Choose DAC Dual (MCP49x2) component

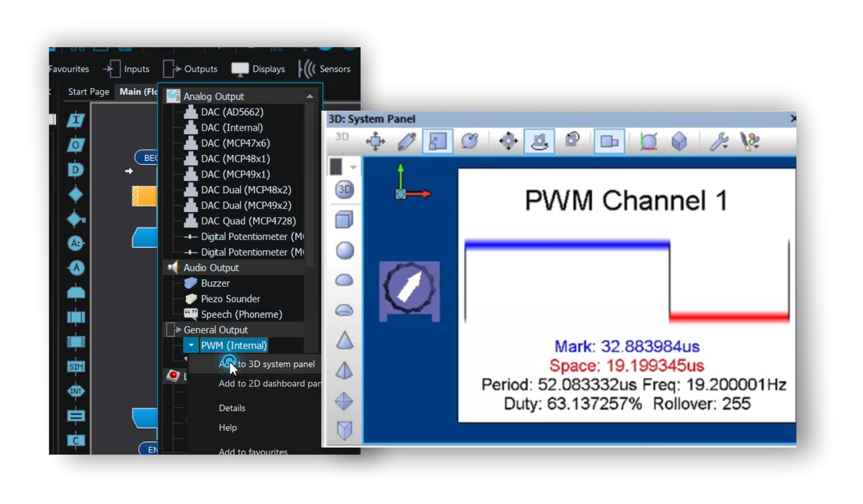(238, 206)
